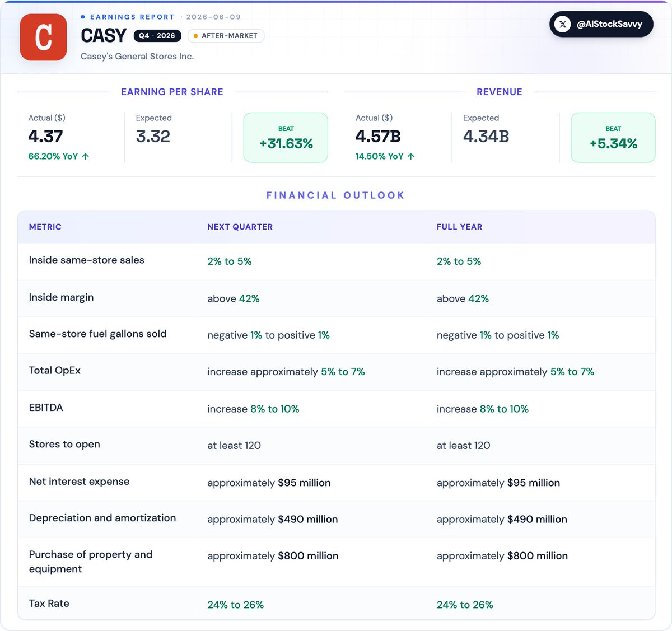Viewport: 672px width, 631px height.
Task: Click the METRIC column header
Action: [45, 227]
